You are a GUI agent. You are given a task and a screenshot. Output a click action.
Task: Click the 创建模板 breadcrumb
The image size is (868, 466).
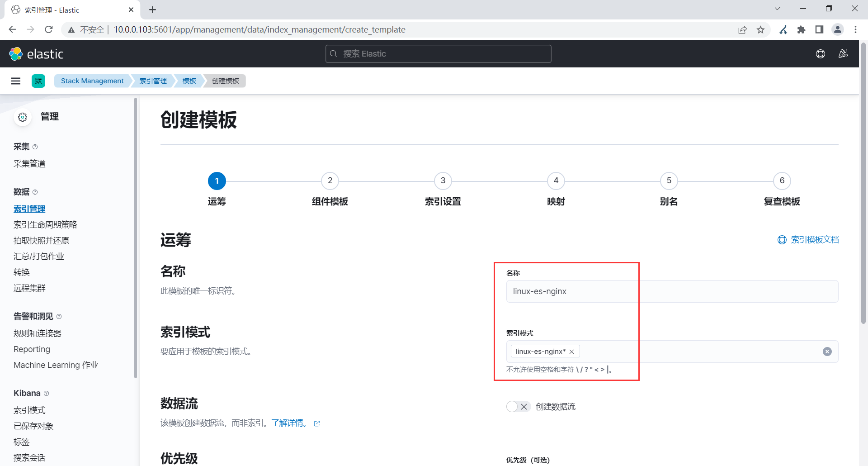coord(226,81)
